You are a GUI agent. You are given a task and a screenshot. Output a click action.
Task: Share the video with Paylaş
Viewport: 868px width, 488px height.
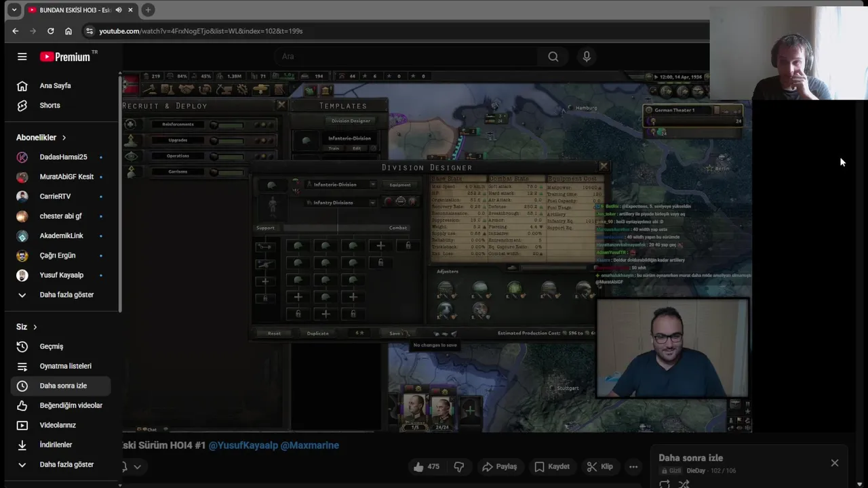[x=499, y=466]
